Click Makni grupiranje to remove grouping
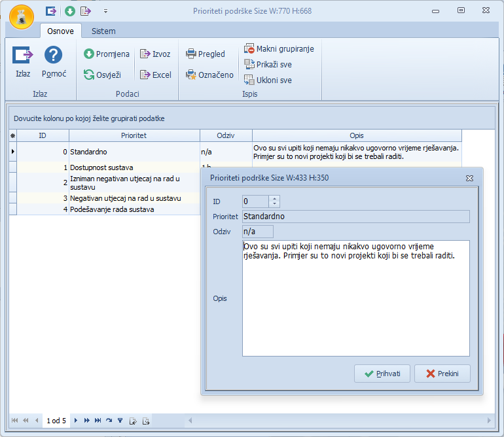504x437 pixels. 278,49
